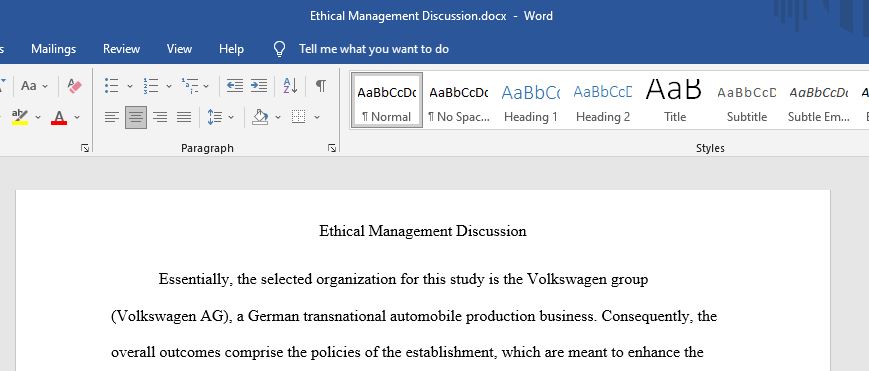Apply the No Spacing style

(x=459, y=100)
